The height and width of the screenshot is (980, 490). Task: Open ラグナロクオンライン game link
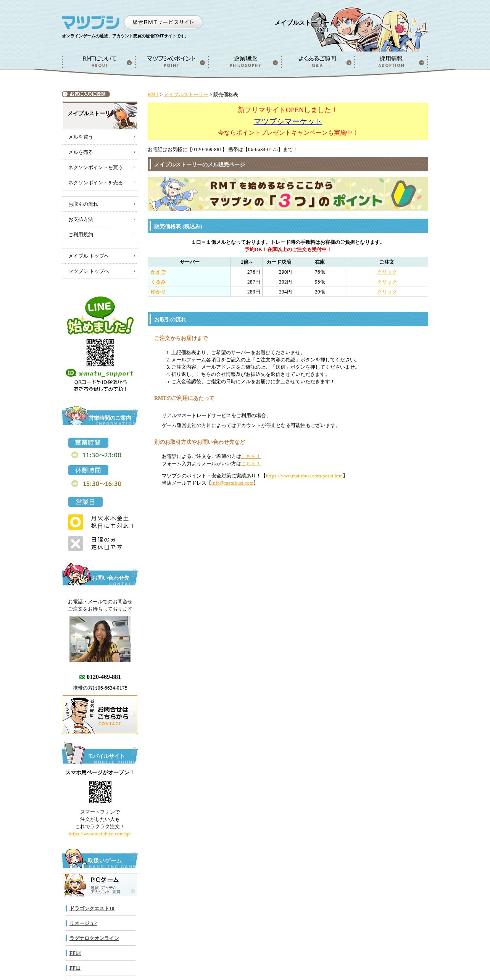point(94,938)
